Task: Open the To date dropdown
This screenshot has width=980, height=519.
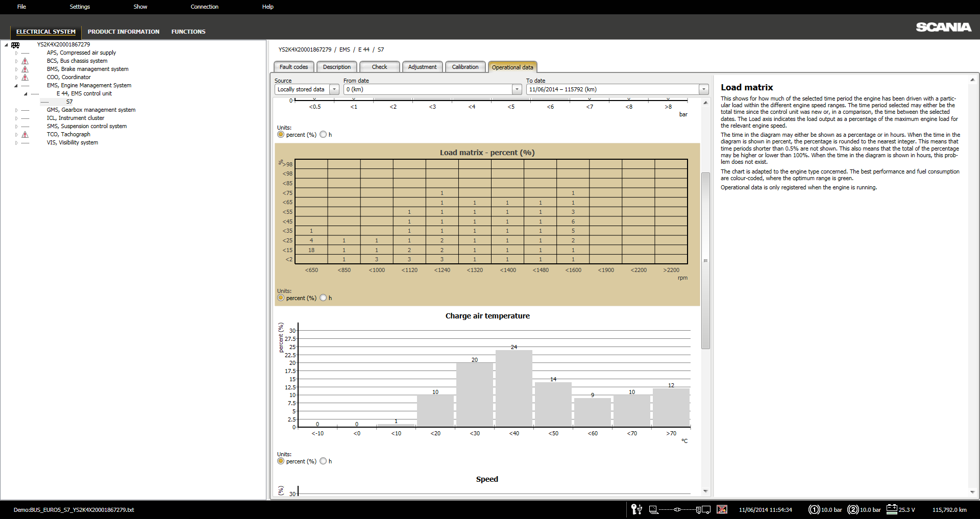Action: pos(704,89)
